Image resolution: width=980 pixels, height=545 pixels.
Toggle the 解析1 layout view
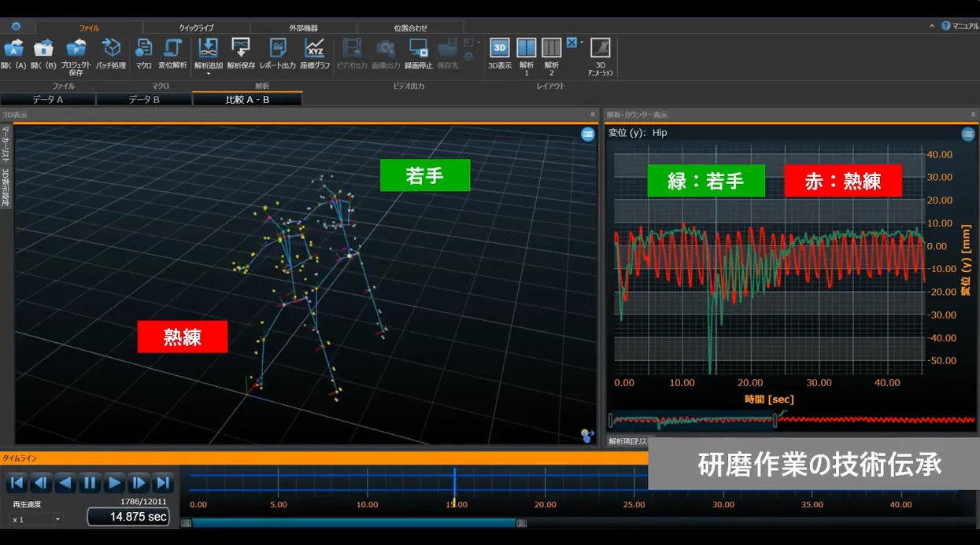526,49
